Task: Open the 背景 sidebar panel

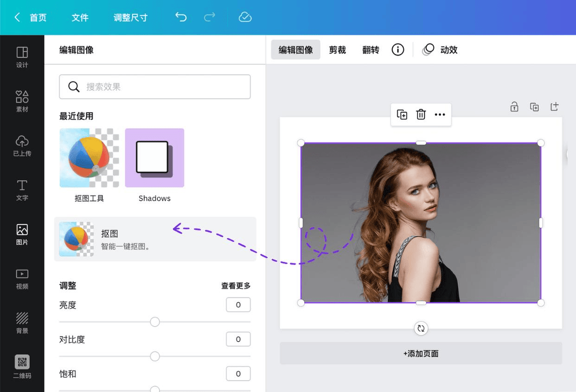Action: coord(22,323)
